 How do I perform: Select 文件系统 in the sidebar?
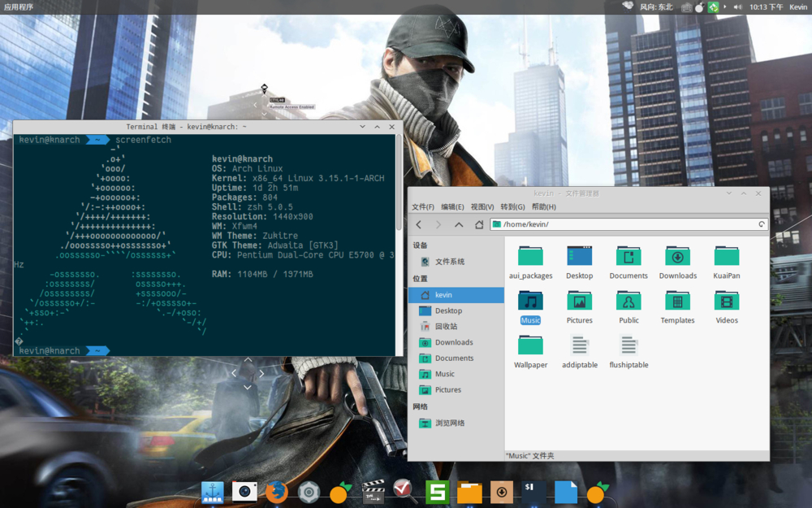coord(449,262)
